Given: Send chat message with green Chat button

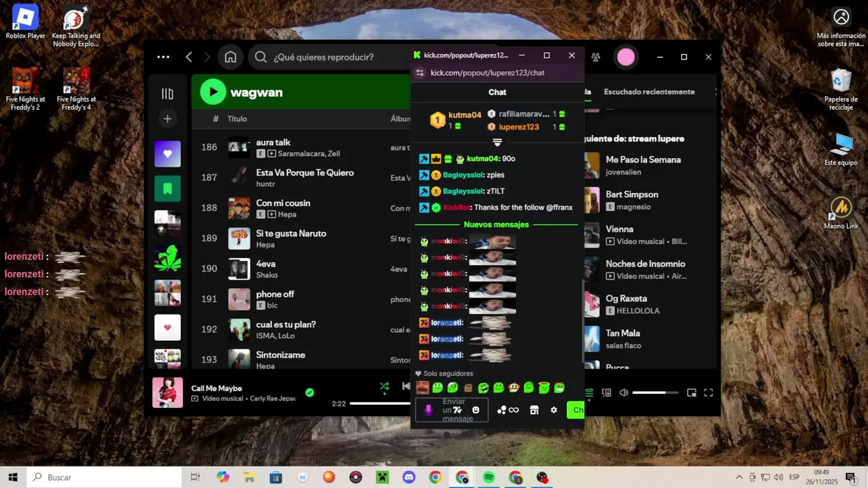Looking at the screenshot, I should tap(576, 410).
